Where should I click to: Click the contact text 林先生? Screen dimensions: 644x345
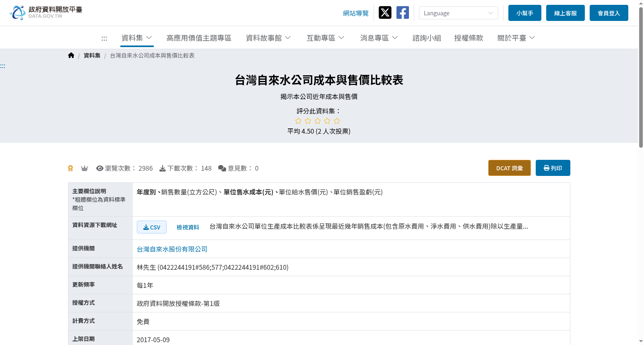click(x=147, y=267)
